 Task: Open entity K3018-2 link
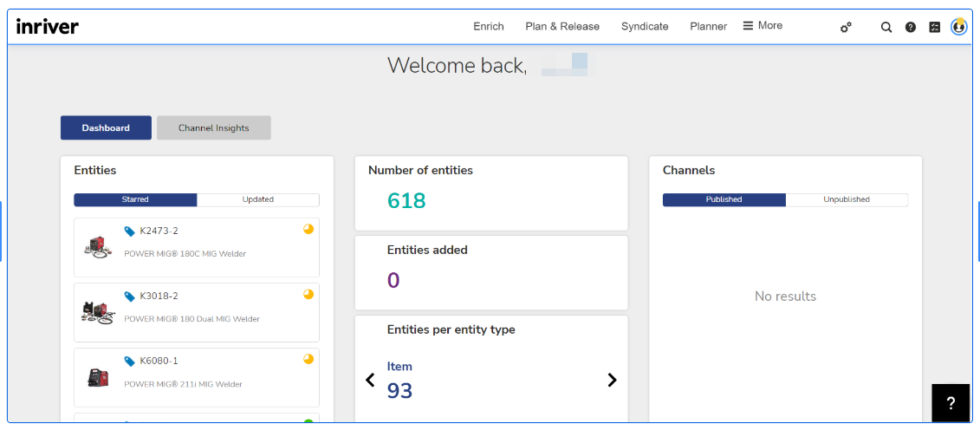point(159,296)
